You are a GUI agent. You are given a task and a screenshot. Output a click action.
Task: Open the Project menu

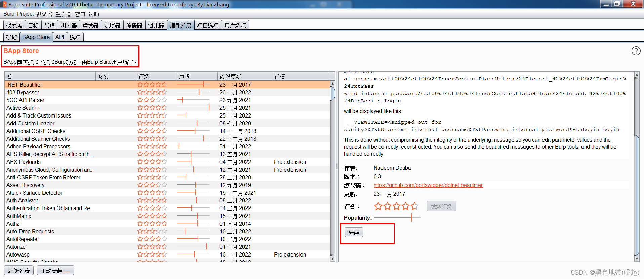tap(25, 14)
